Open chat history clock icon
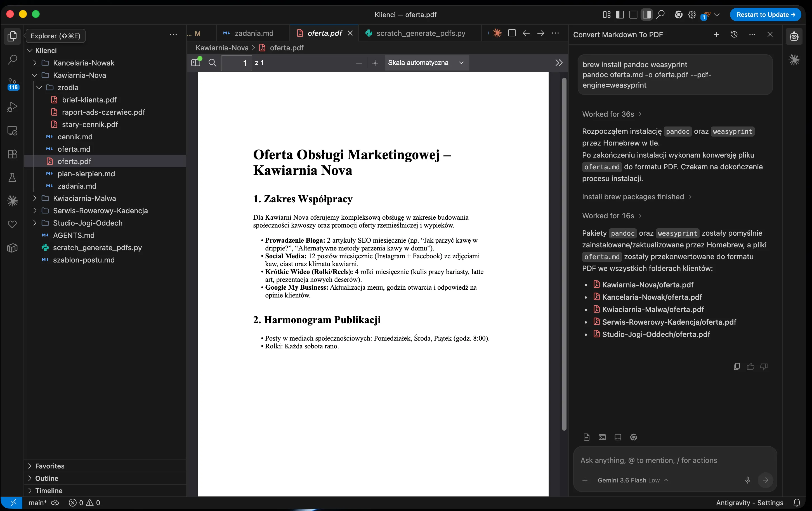The image size is (812, 511). click(734, 34)
